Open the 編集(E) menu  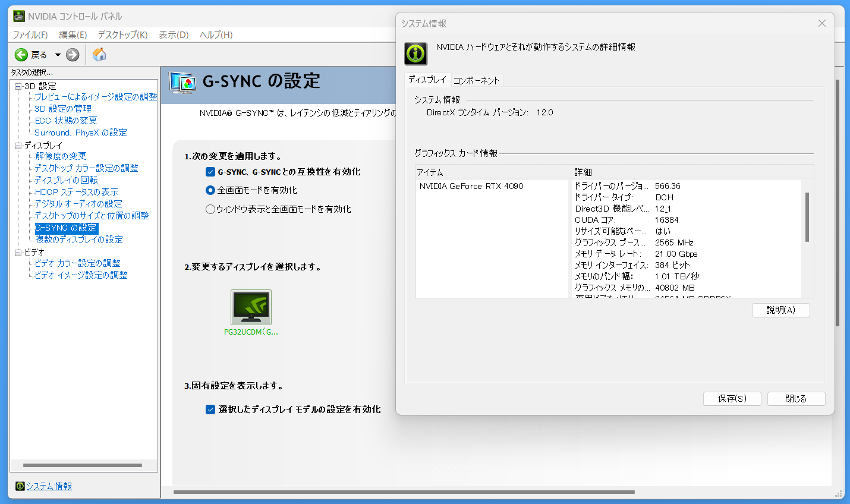click(73, 35)
